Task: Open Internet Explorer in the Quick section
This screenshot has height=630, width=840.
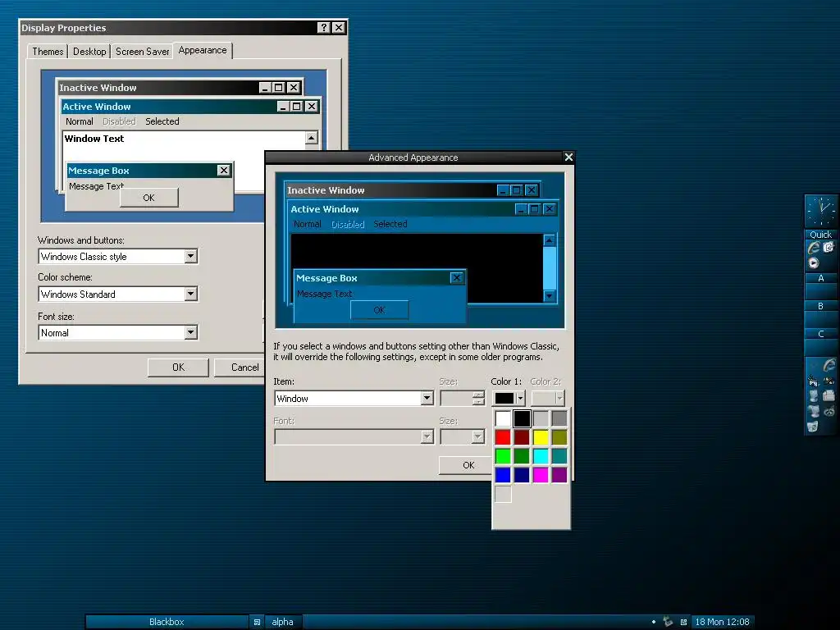Action: click(x=814, y=248)
